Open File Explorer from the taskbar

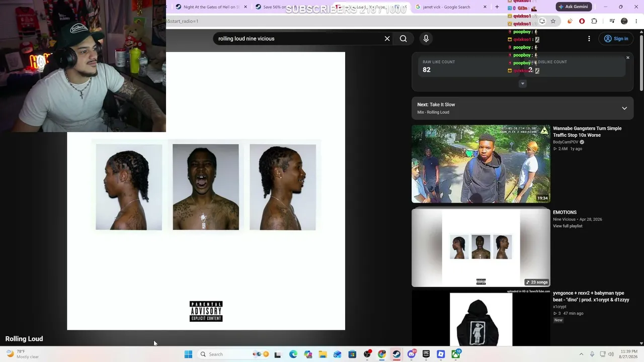[x=323, y=354]
